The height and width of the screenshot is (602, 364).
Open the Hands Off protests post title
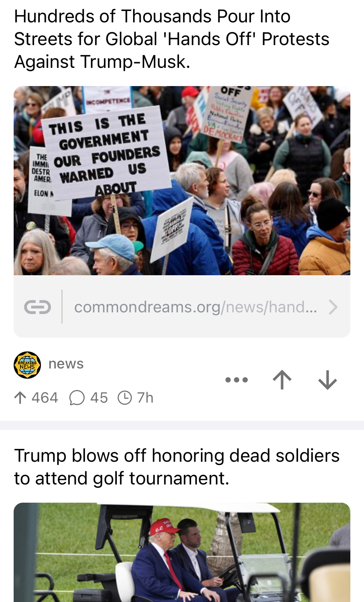point(172,39)
